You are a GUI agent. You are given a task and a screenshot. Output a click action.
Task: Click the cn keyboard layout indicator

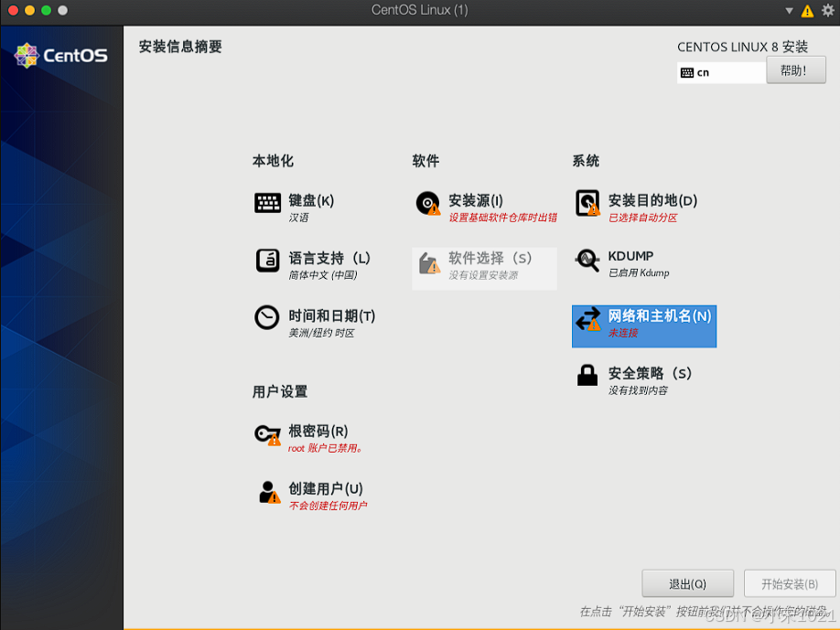click(x=721, y=73)
